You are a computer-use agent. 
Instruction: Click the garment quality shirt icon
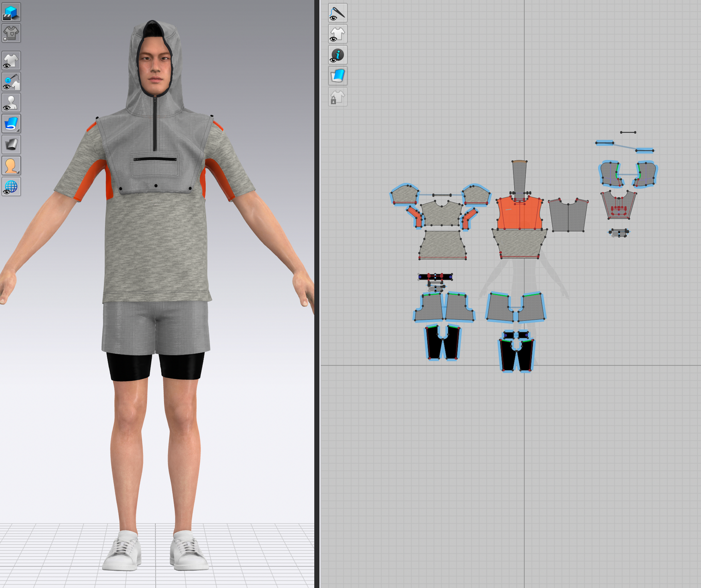(11, 33)
